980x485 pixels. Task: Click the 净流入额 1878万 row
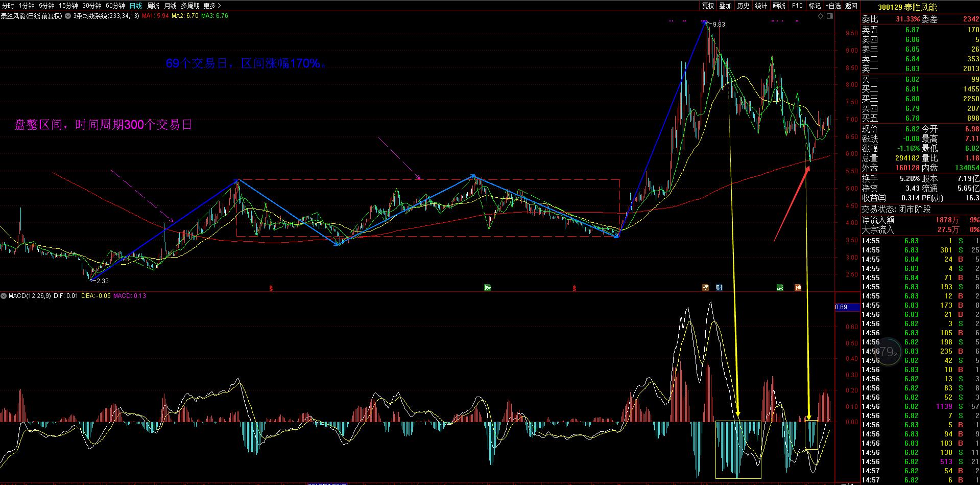click(920, 220)
